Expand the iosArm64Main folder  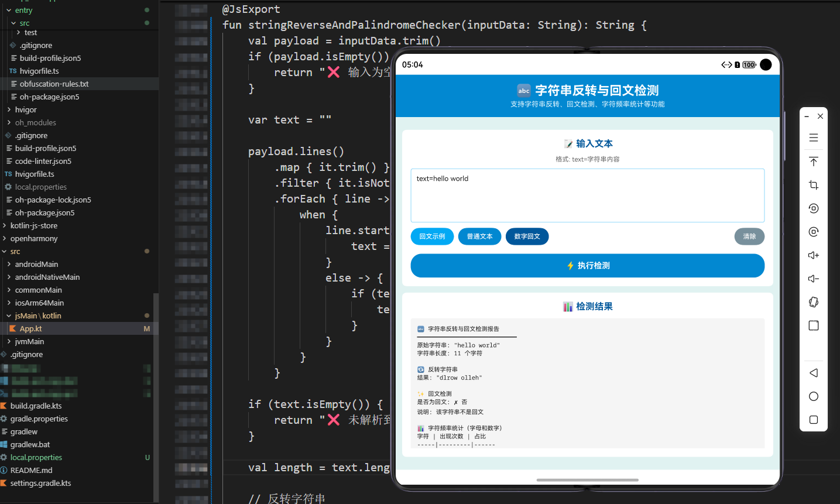coord(9,303)
